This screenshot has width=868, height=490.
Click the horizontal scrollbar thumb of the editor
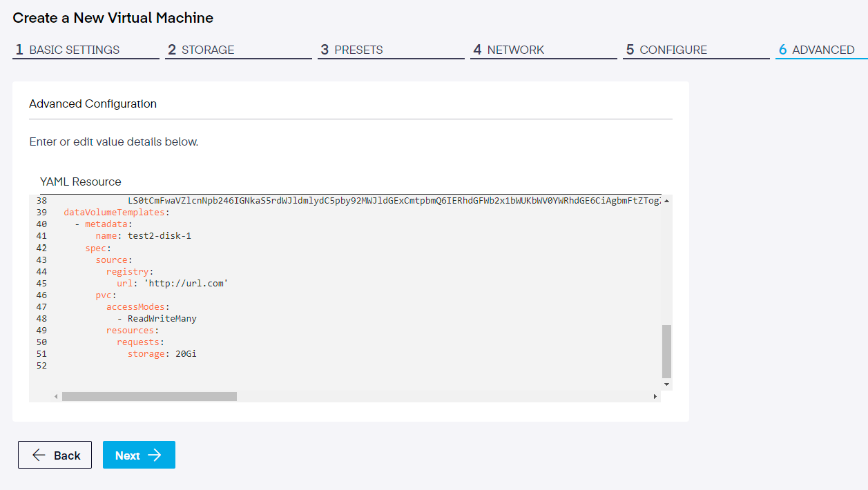(x=149, y=397)
